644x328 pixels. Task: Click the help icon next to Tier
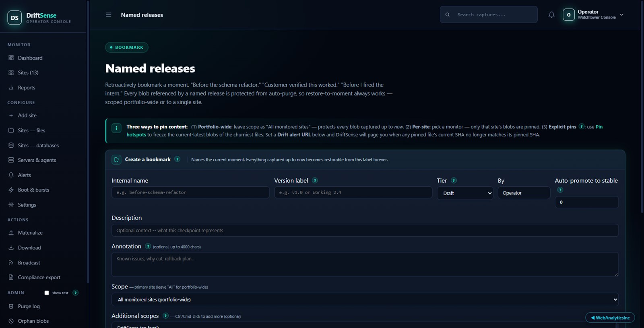coord(454,181)
